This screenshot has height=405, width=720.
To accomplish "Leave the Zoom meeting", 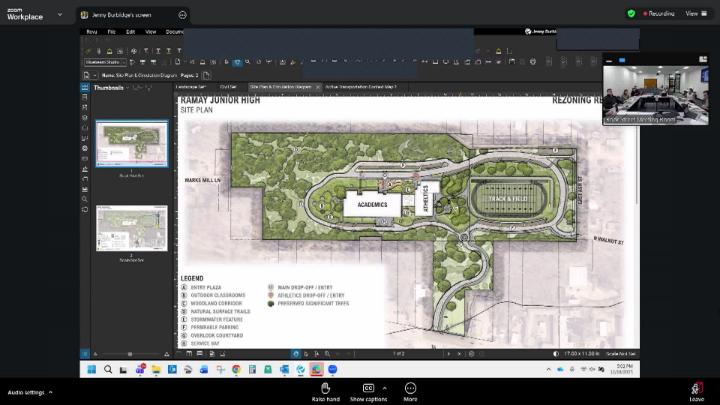I will (696, 390).
